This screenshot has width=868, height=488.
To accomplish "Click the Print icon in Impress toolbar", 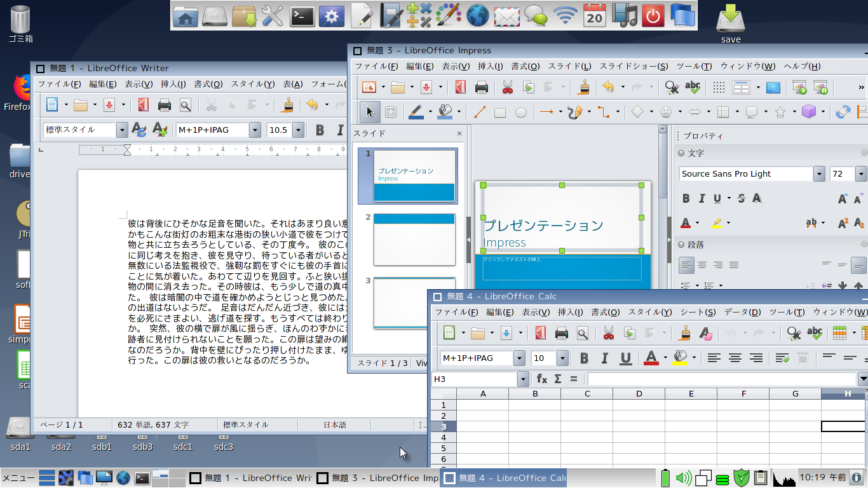I will click(482, 87).
